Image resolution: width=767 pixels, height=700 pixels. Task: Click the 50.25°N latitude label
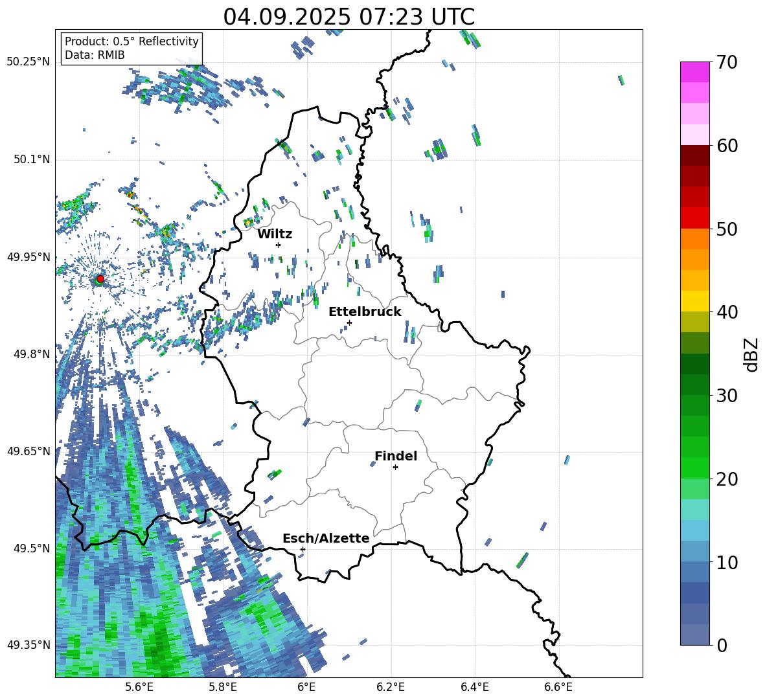(x=29, y=62)
